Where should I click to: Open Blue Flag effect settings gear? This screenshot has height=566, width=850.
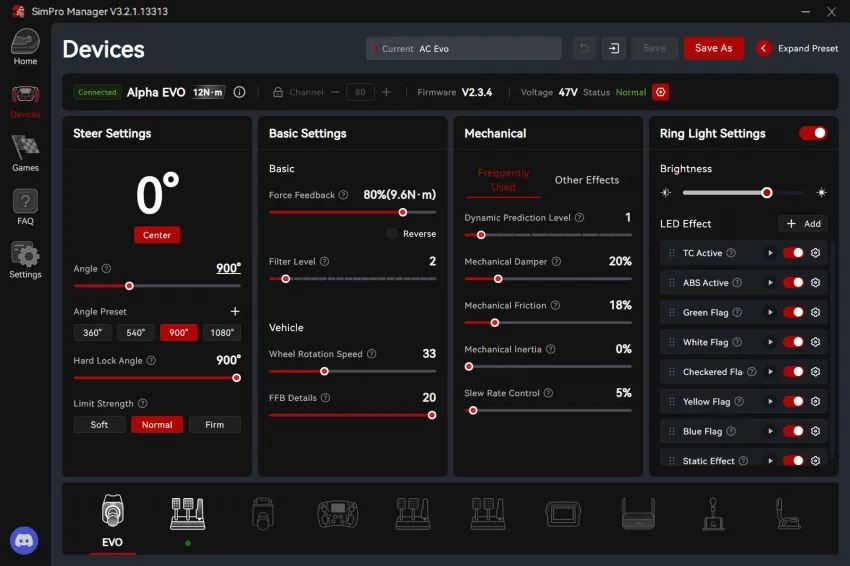815,431
